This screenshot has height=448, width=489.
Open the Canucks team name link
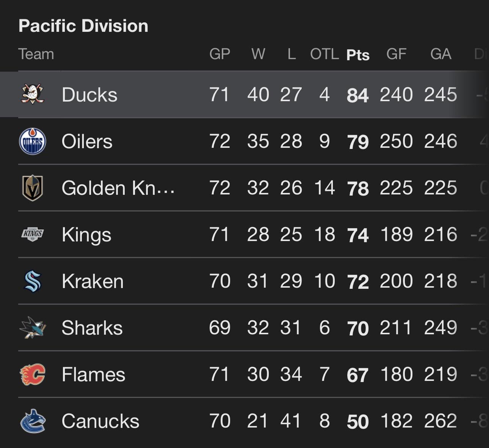[x=100, y=421]
